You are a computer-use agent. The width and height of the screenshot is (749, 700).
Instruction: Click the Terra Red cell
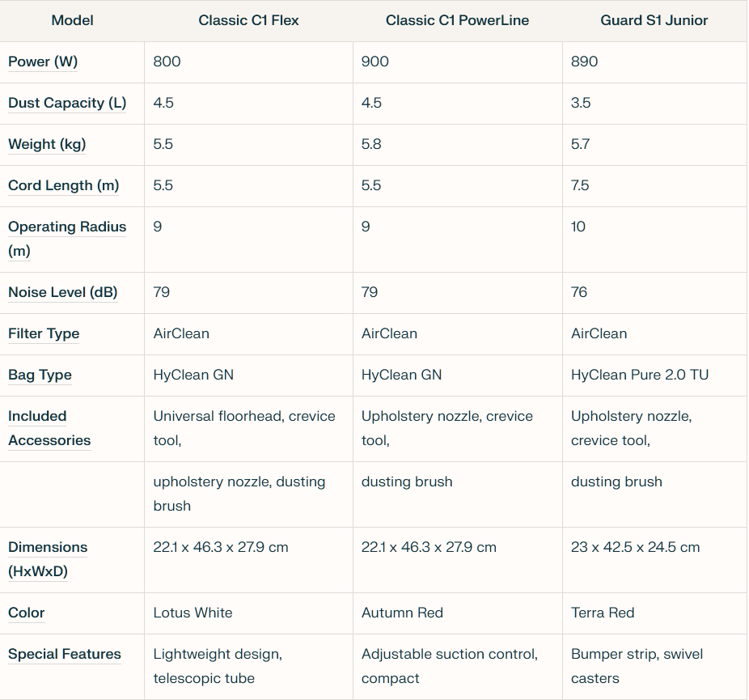603,613
